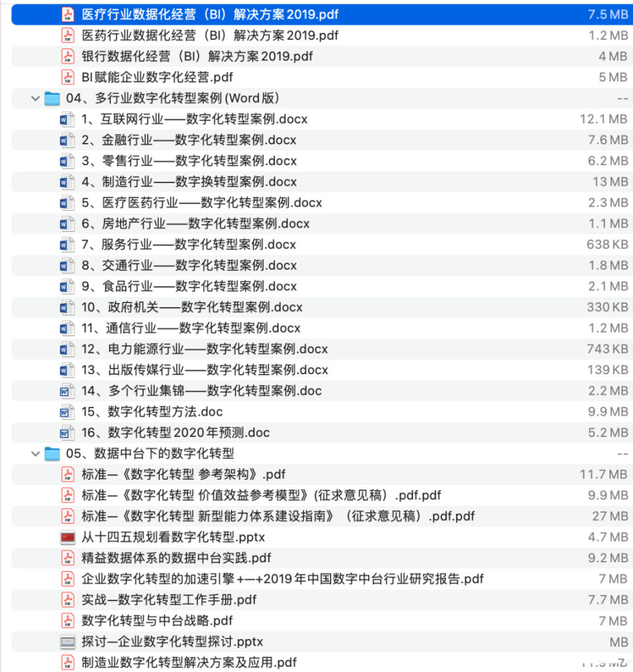Screen dimensions: 633x672
Task: Click the PDF icon beside 精益数据体系的数据中台实践.pdf
Action: pyautogui.click(x=68, y=558)
